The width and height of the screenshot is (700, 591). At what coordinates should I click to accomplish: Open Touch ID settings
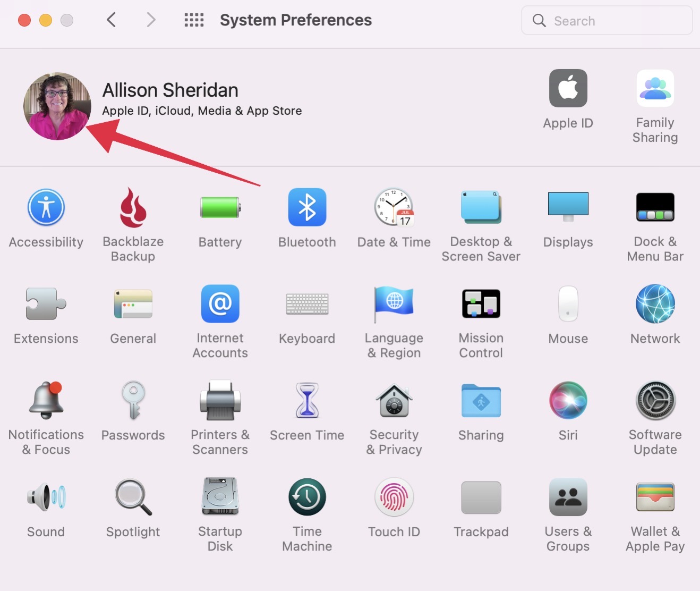click(394, 497)
